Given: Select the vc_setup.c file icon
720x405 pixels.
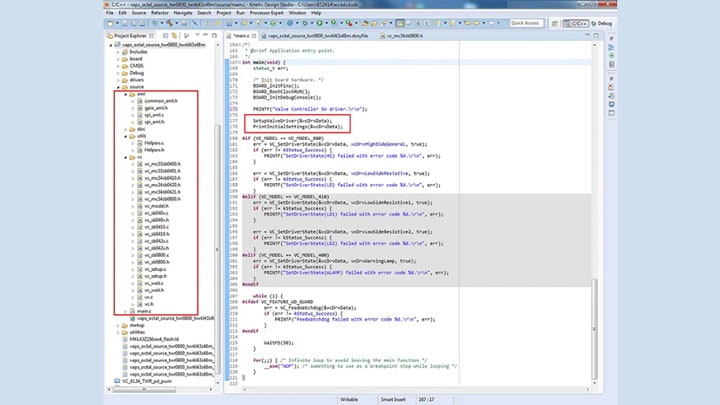Looking at the screenshot, I should pyautogui.click(x=140, y=269).
